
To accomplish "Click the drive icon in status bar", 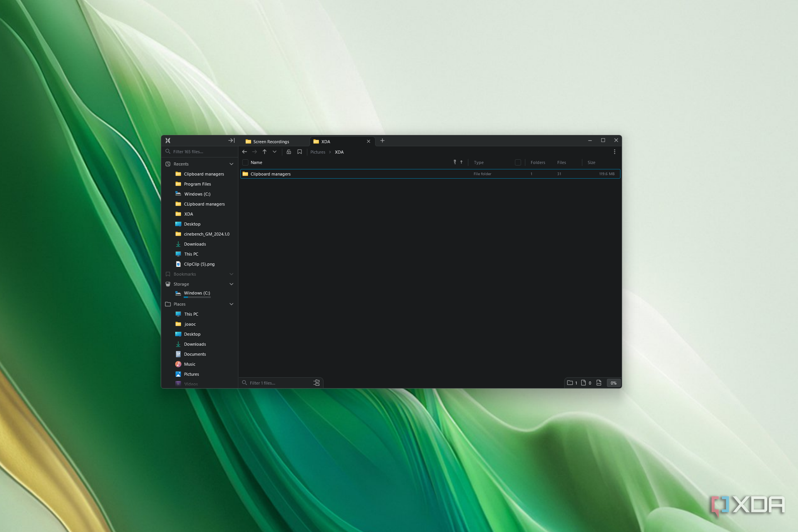I will [x=599, y=383].
